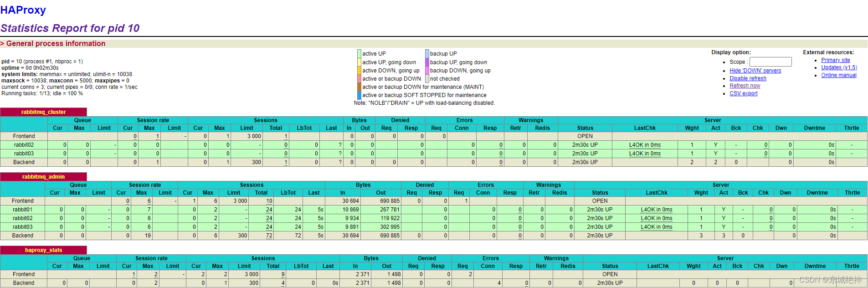
Task: Open the rabbitmq_admin proxy title
Action: click(43, 177)
